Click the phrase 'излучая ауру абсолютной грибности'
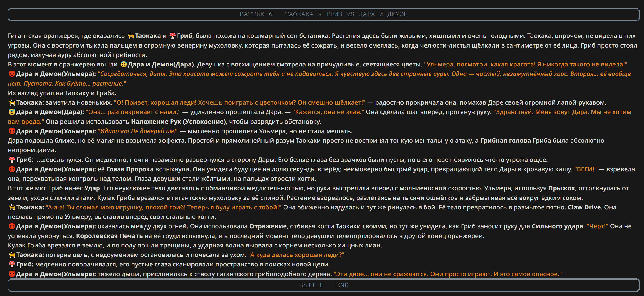This screenshot has height=296, width=644. (89, 55)
